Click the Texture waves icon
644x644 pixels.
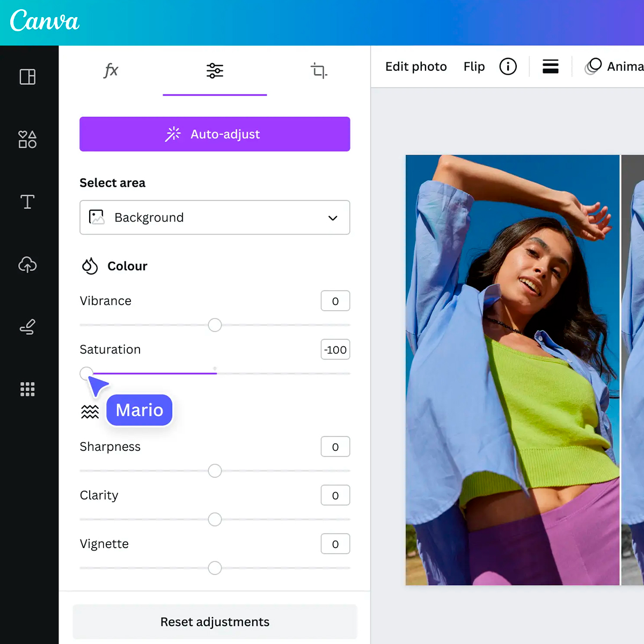[x=90, y=412]
